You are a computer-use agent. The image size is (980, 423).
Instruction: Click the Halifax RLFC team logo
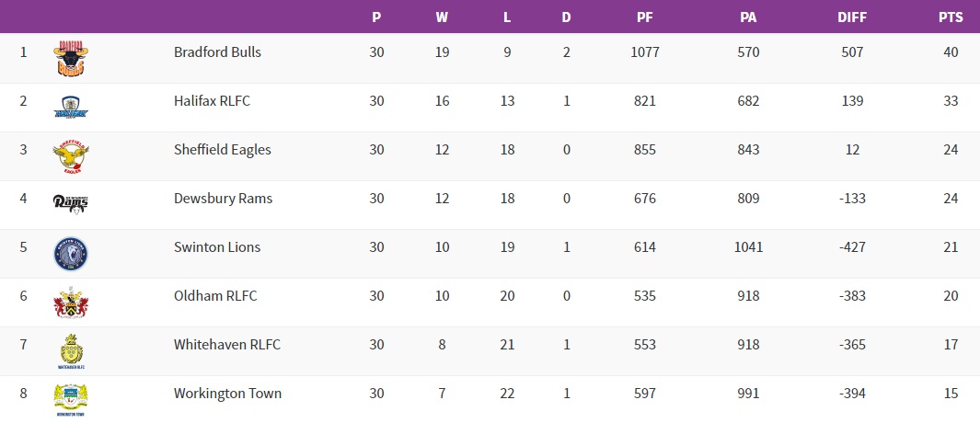point(71,107)
